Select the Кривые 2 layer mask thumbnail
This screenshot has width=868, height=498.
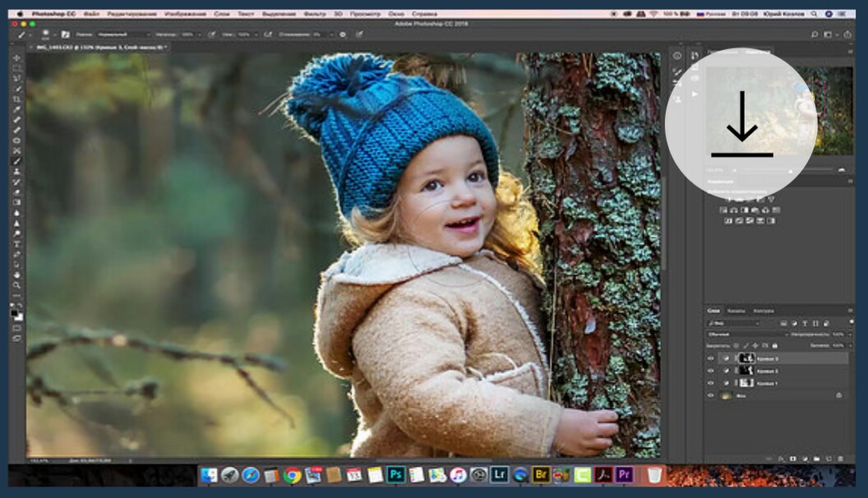pos(747,371)
